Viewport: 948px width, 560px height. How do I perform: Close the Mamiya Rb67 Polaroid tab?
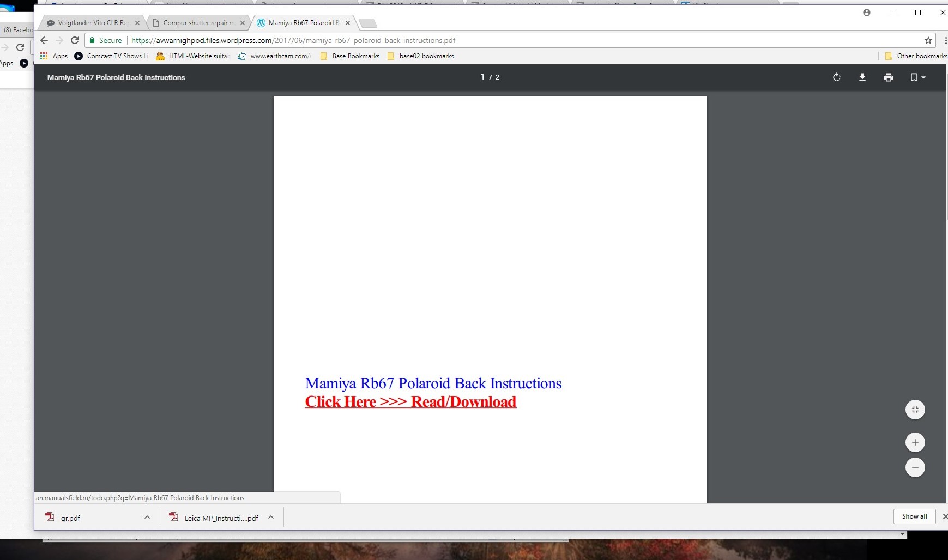click(x=348, y=23)
